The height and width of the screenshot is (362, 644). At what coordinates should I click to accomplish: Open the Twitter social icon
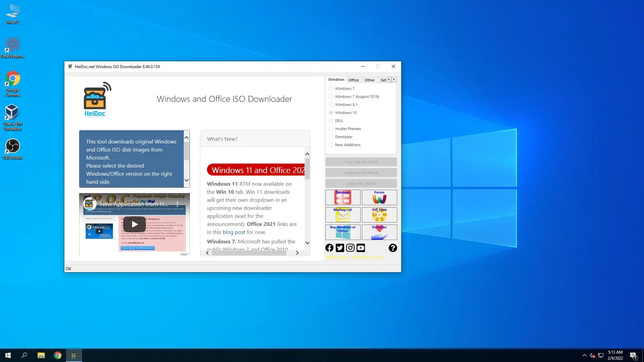pos(340,248)
